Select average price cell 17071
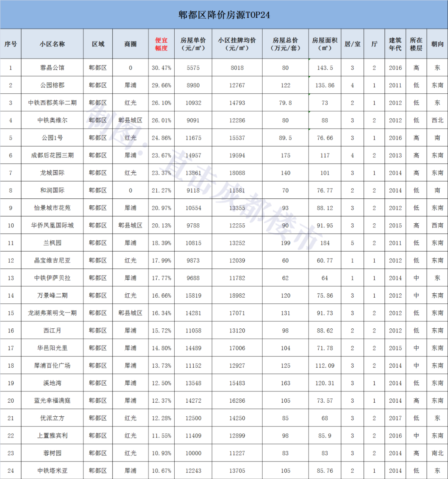The width and height of the screenshot is (448, 479). click(237, 313)
